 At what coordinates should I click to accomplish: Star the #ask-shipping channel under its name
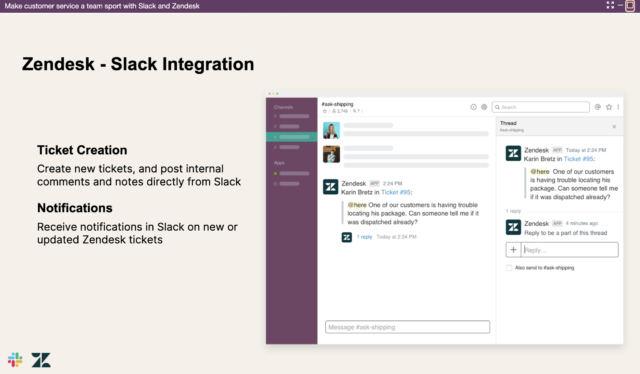tap(325, 111)
